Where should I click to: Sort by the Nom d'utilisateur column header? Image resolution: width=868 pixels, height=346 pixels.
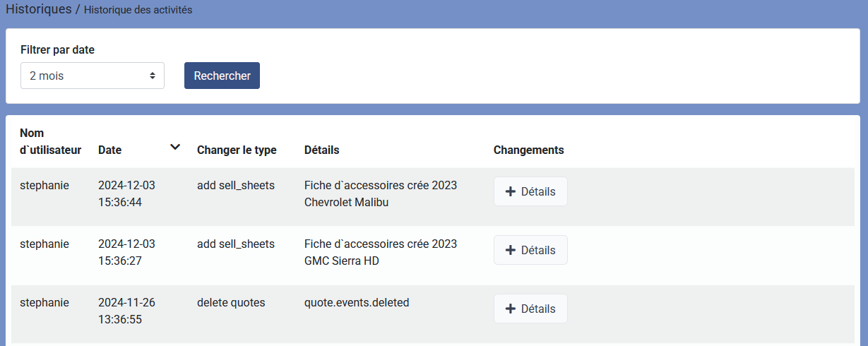click(50, 141)
